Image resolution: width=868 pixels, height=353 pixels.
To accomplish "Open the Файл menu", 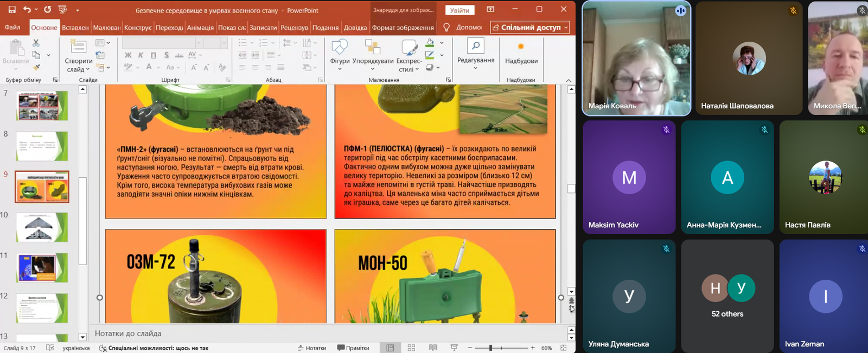I will [12, 28].
